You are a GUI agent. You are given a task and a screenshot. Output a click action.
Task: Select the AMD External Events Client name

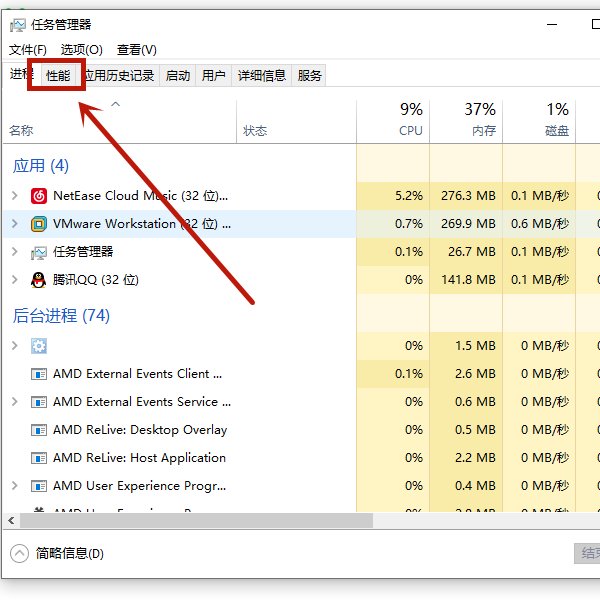click(x=137, y=374)
